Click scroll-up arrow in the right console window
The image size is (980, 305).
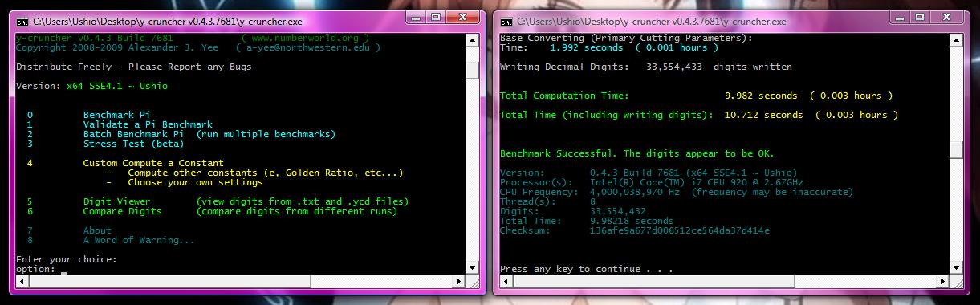956,39
